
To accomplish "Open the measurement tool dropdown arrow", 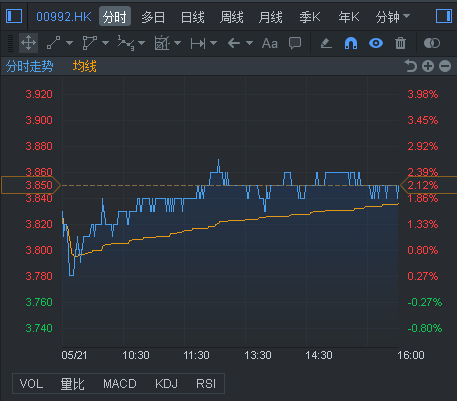I will 178,43.
